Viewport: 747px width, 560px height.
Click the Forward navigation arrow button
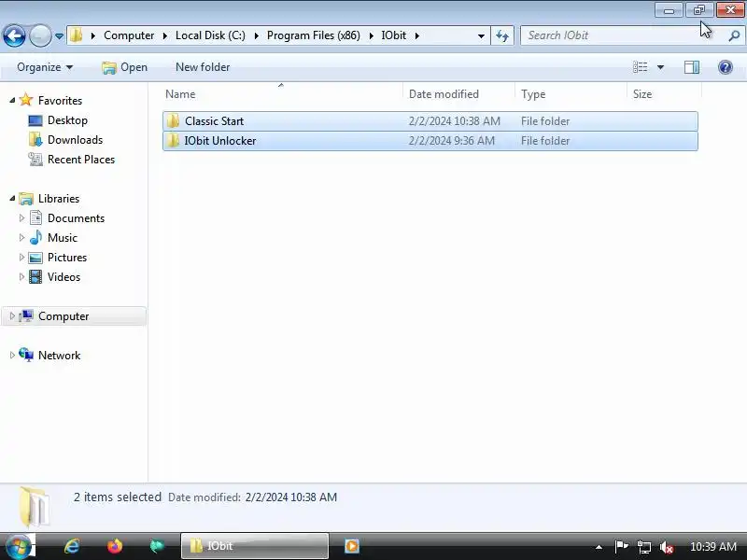click(40, 35)
